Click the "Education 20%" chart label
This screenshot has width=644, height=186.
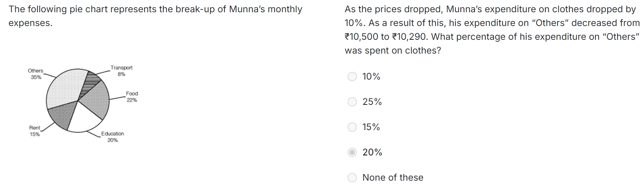112,137
